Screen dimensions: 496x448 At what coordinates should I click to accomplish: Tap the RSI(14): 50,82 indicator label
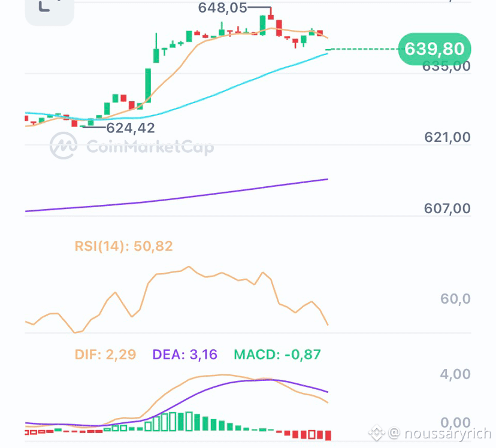click(x=123, y=246)
